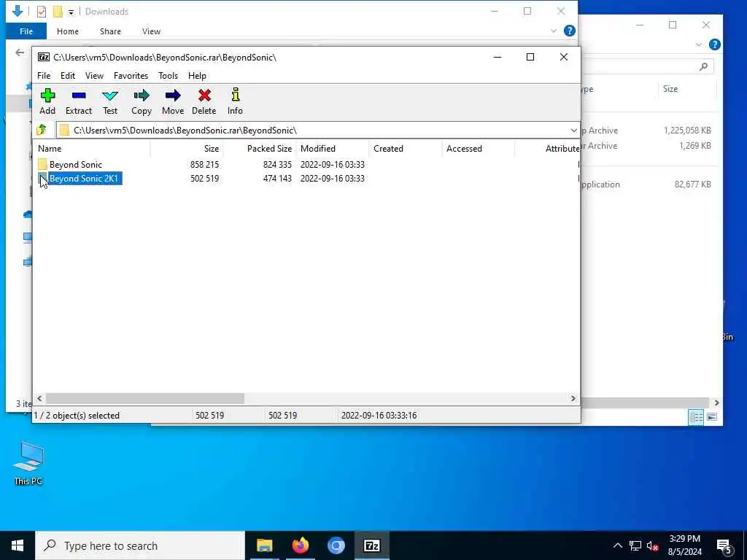Screen dimensions: 747x560
Task: Sort by the Created column
Action: (x=406, y=149)
